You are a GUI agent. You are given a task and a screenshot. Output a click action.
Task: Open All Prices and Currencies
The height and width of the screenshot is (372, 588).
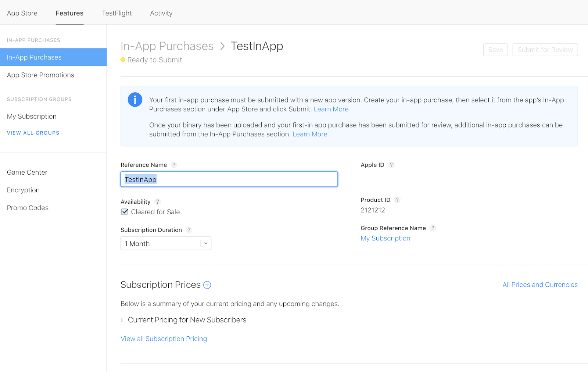pyautogui.click(x=539, y=285)
